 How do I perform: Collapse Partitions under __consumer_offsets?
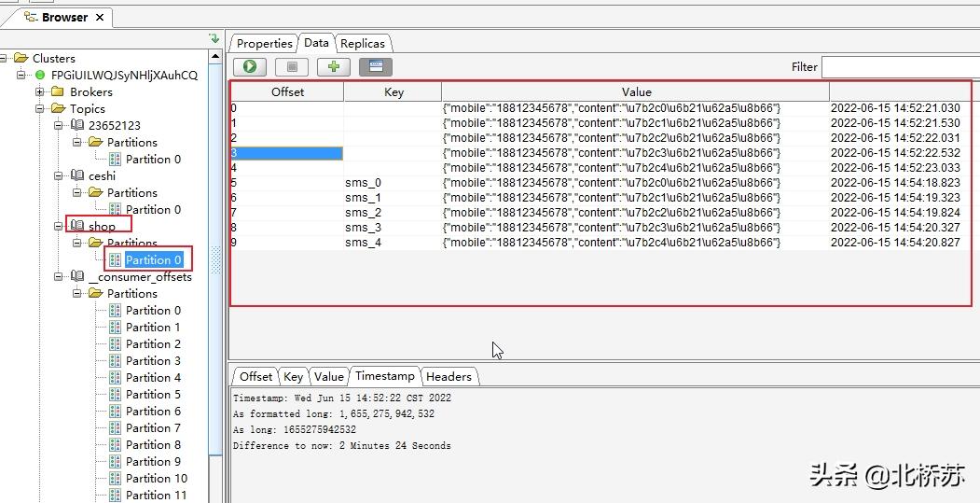click(76, 293)
